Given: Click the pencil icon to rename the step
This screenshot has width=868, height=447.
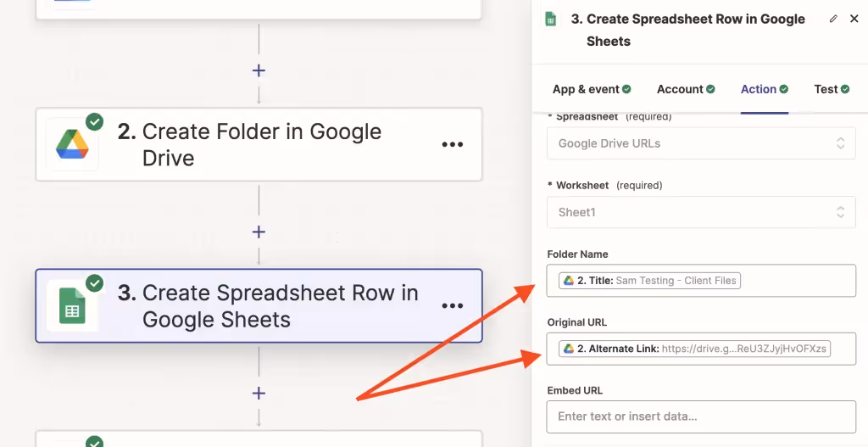Looking at the screenshot, I should pyautogui.click(x=833, y=19).
